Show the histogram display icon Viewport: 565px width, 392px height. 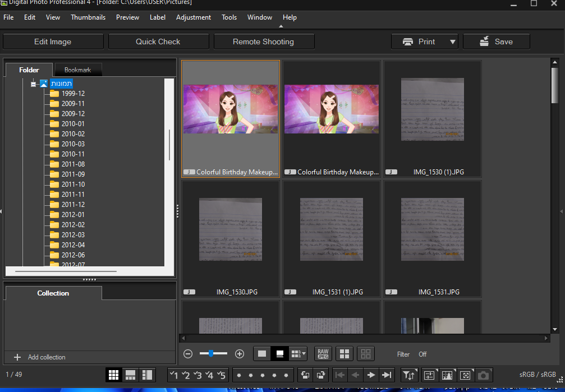click(x=447, y=375)
